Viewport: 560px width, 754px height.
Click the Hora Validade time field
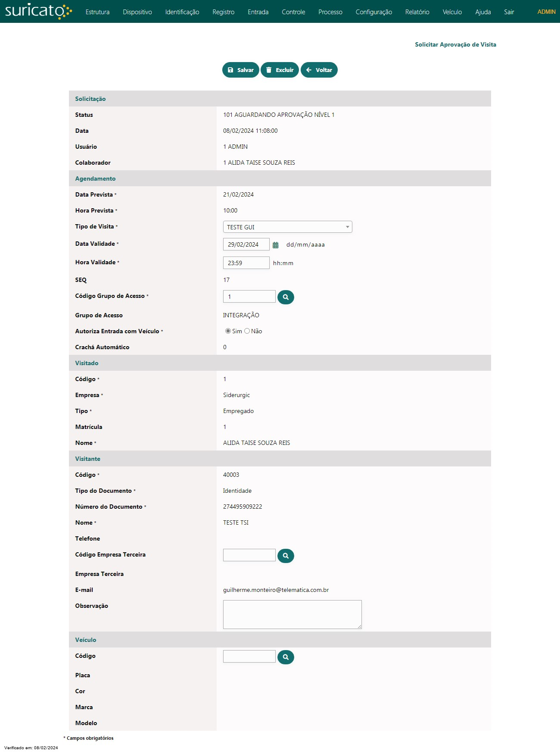click(x=246, y=263)
